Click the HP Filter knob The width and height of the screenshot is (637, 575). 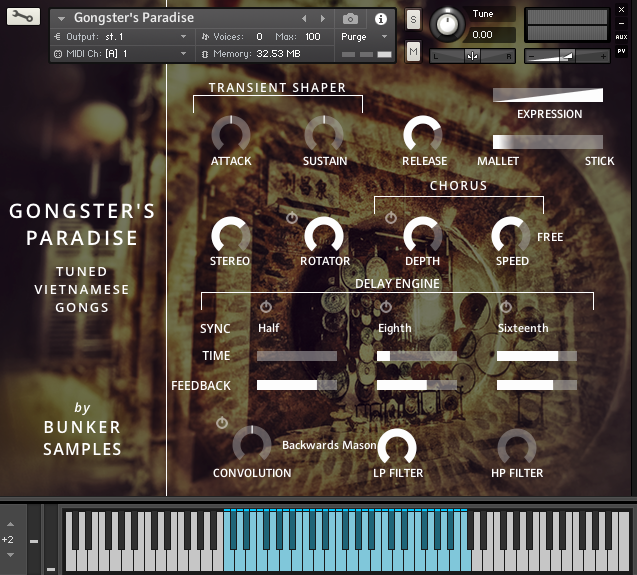(x=516, y=447)
